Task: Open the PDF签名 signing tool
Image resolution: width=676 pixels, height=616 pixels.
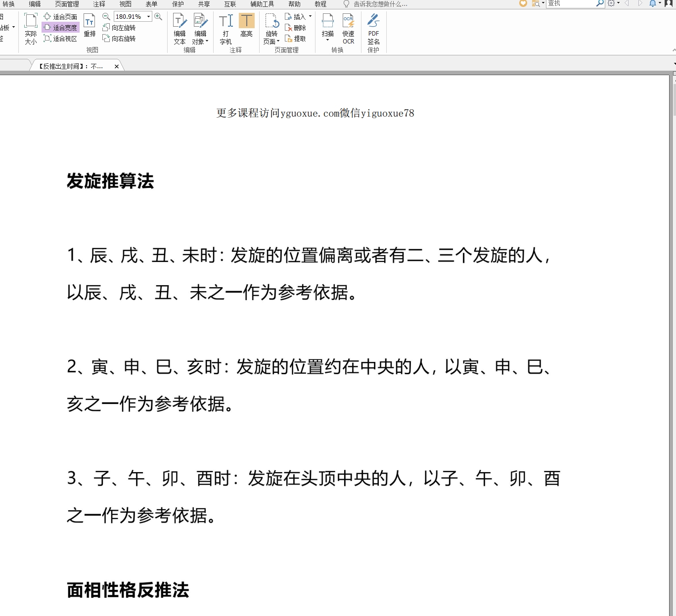Action: coord(373,29)
